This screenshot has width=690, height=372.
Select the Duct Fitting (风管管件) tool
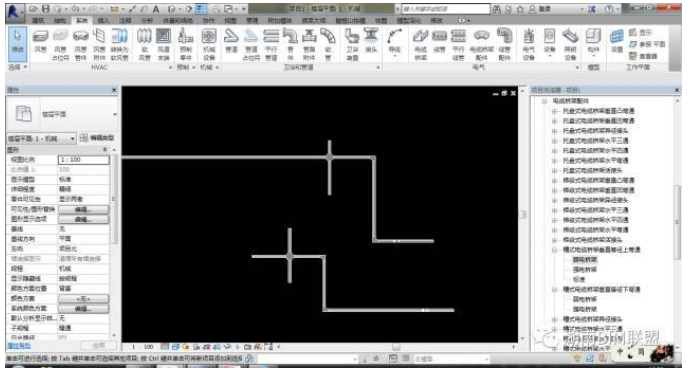pos(81,44)
